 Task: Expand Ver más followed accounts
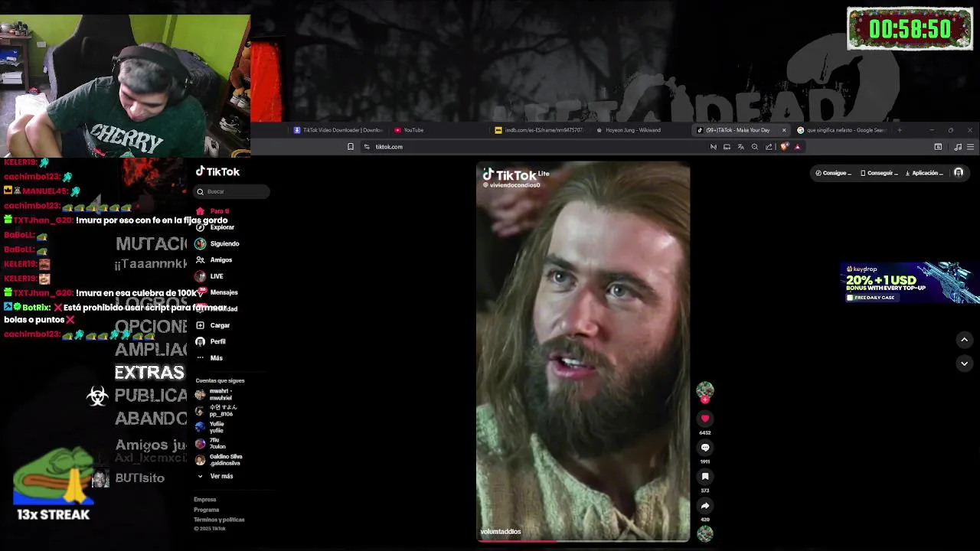(215, 476)
